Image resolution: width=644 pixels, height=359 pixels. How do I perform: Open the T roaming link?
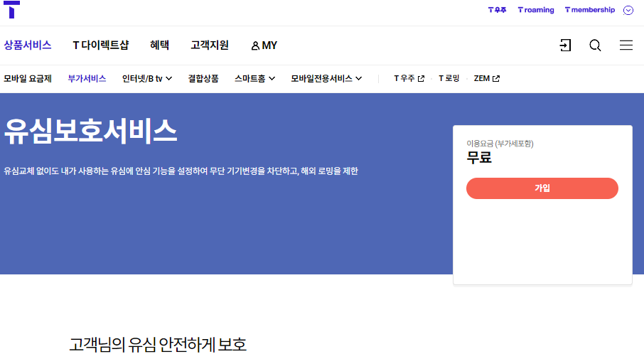pyautogui.click(x=535, y=10)
